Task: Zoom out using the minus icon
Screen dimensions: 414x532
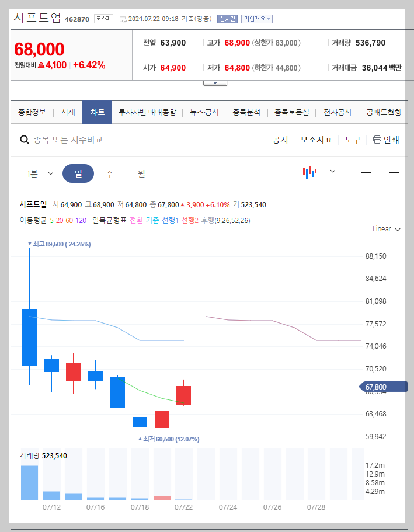Action: point(366,172)
